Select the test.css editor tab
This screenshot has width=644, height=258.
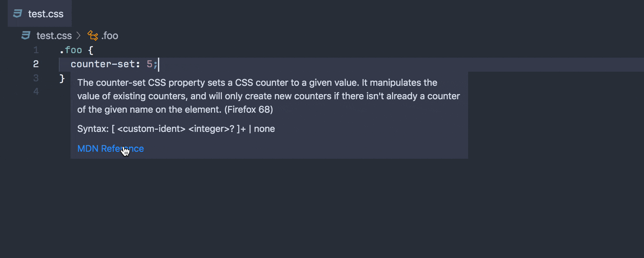(x=40, y=14)
